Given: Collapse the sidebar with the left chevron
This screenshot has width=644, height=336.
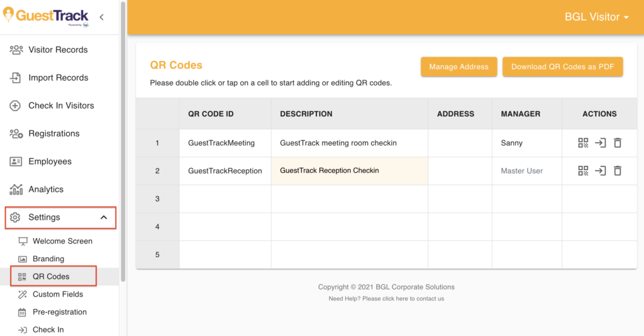Looking at the screenshot, I should [x=101, y=17].
